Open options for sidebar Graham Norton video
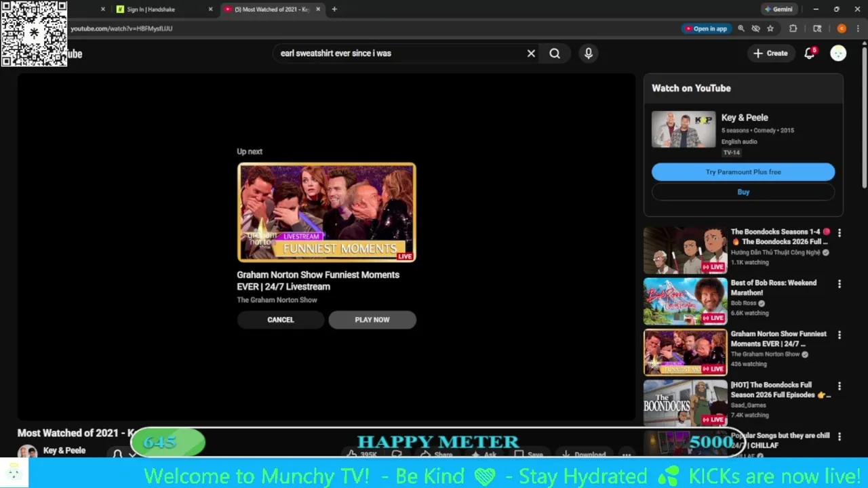 pos(840,335)
